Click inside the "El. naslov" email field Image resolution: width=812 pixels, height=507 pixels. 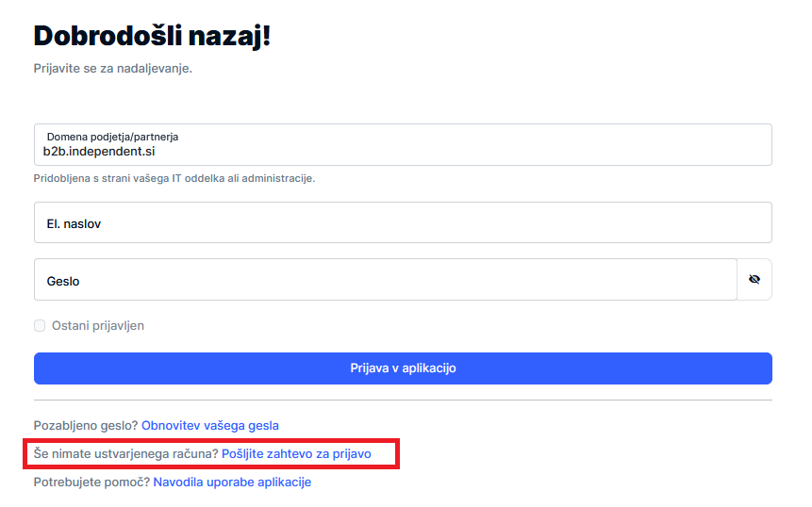click(x=403, y=223)
